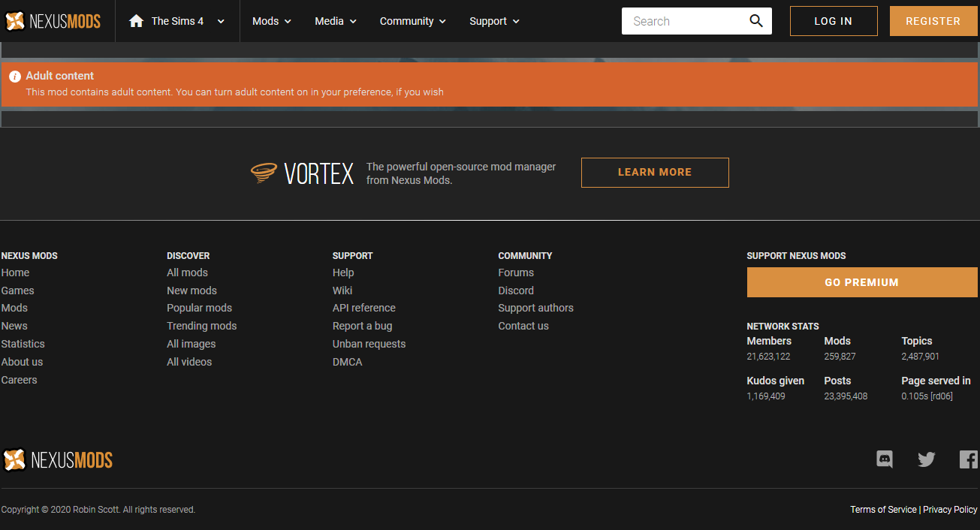Open the Media menu

[336, 21]
